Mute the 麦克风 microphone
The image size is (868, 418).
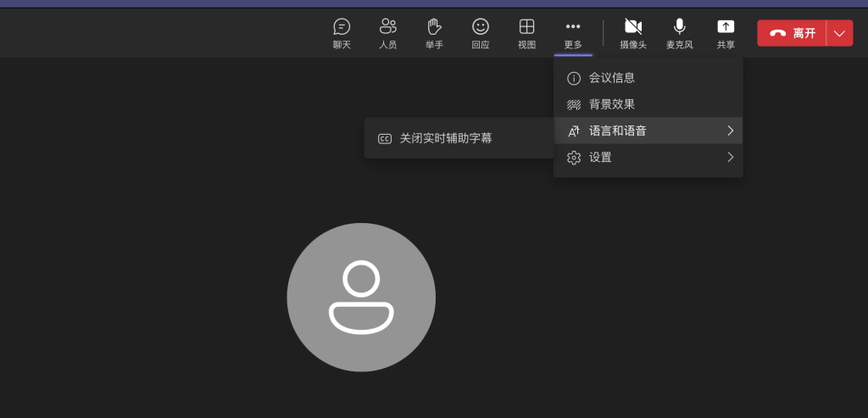[x=679, y=33]
